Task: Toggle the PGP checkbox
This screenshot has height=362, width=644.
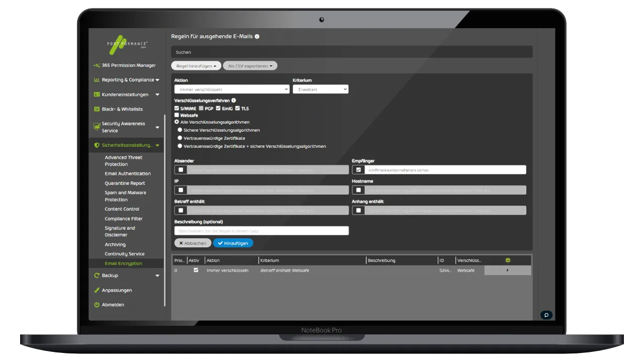Action: (x=201, y=109)
